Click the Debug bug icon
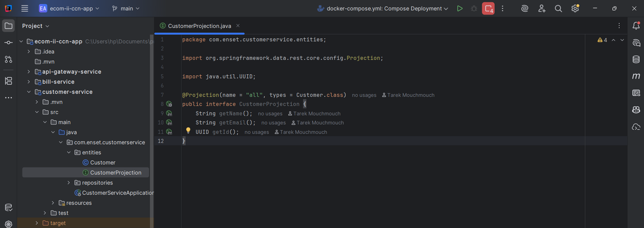This screenshot has width=644, height=228. [474, 9]
